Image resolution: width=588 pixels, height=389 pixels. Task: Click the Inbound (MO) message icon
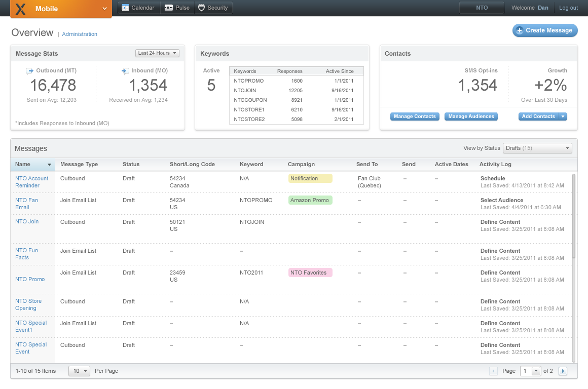[125, 71]
